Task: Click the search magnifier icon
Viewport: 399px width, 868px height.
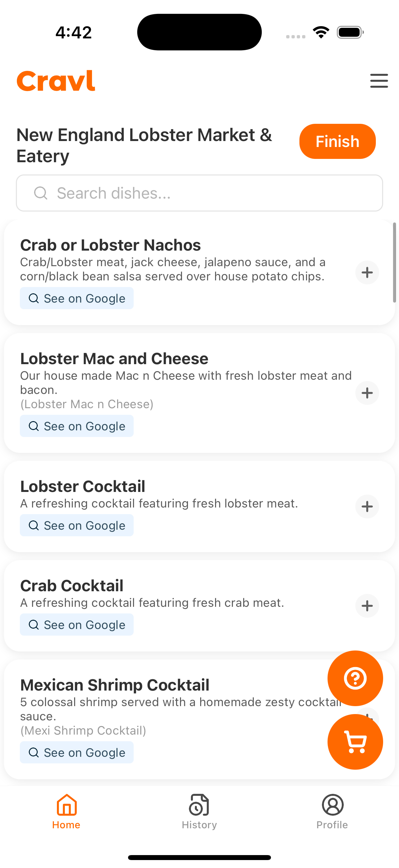Action: point(41,193)
